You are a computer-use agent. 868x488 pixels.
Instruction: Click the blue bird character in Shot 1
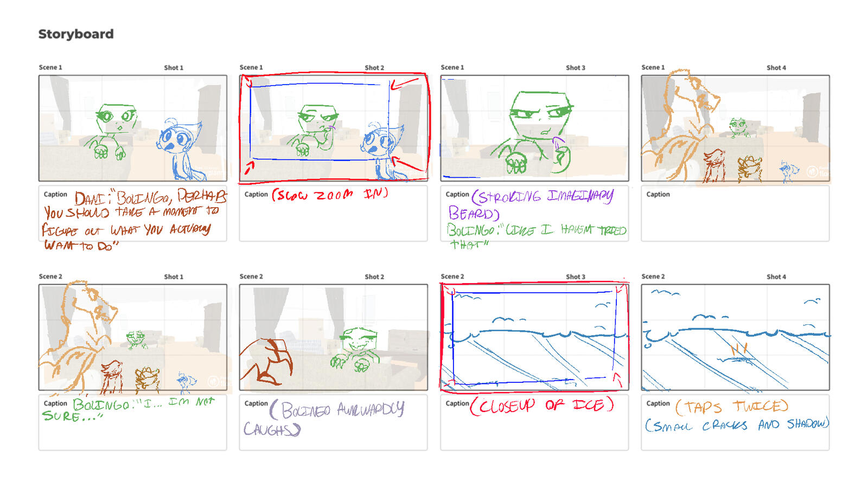[x=179, y=149]
